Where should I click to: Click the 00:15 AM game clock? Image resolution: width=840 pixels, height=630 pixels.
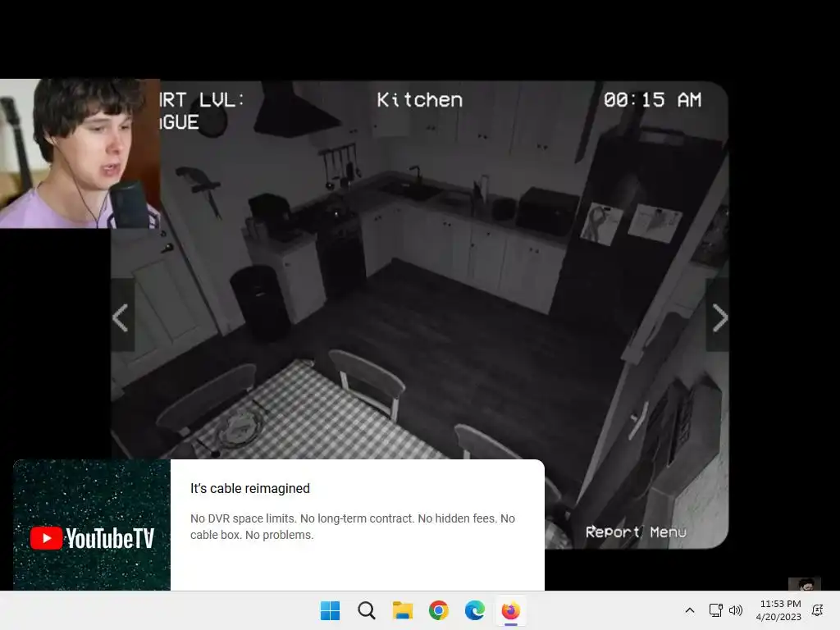pos(652,100)
